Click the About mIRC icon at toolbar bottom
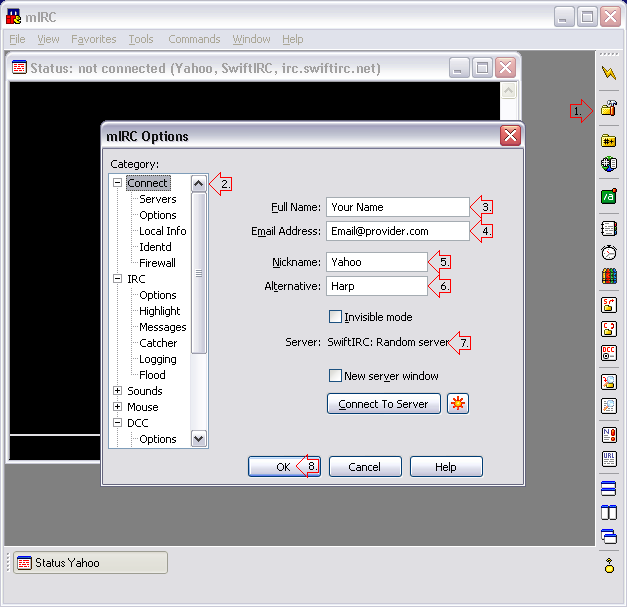This screenshot has height=607, width=627. [609, 565]
